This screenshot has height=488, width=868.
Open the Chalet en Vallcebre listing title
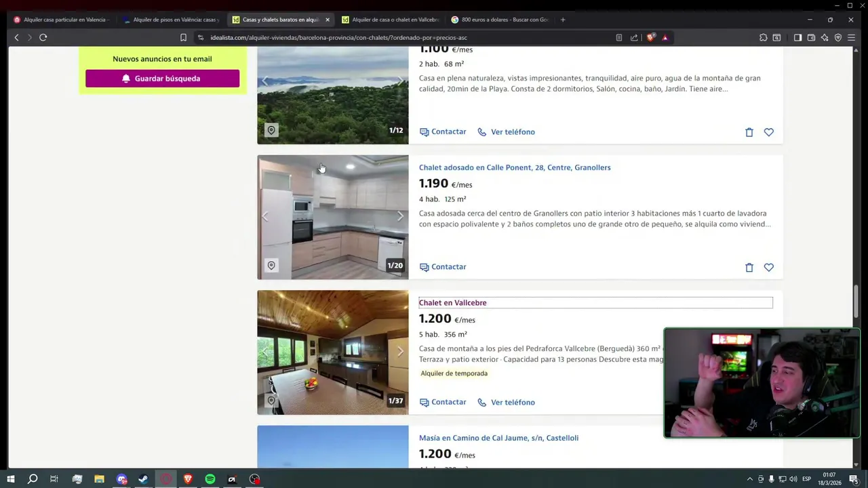(452, 302)
